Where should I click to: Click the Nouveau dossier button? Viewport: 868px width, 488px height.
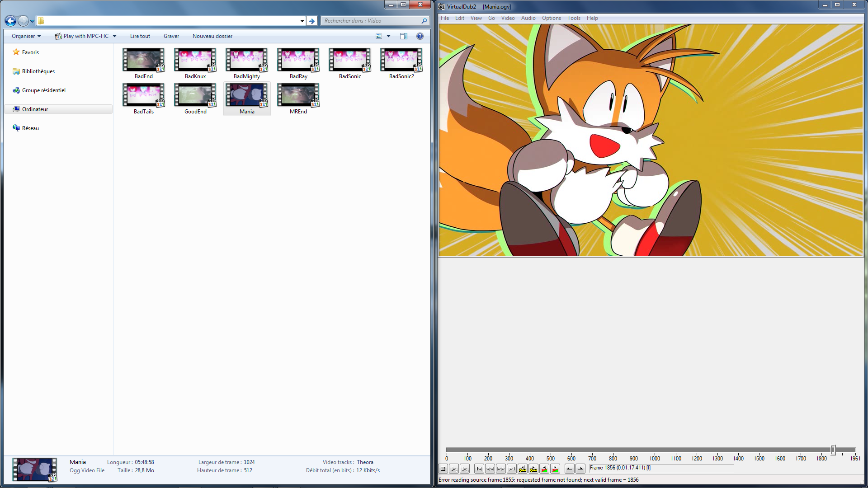[x=212, y=36]
